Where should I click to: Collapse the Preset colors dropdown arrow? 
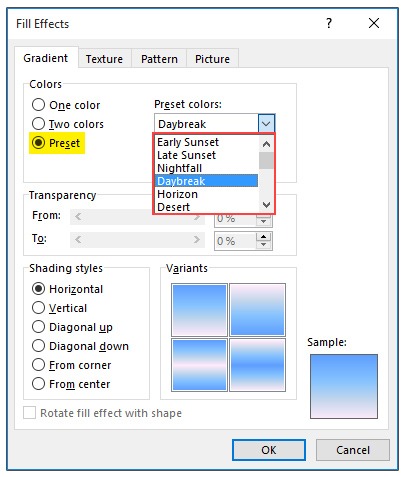(266, 124)
